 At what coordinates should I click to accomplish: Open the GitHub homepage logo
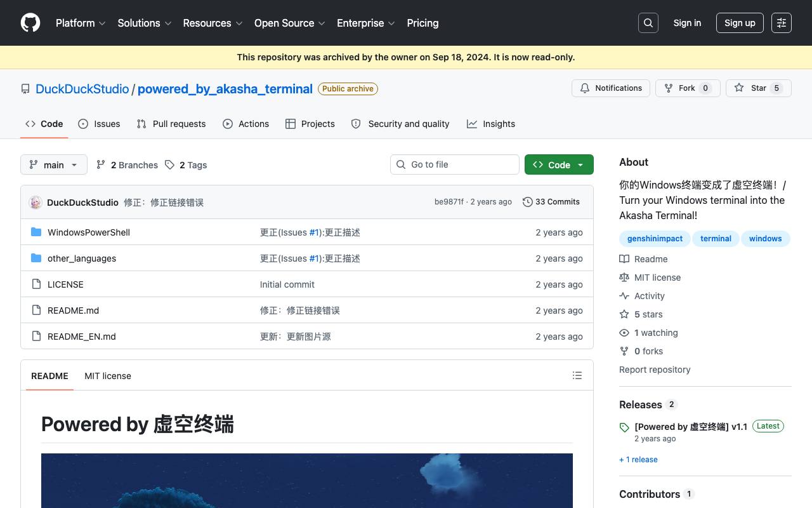pos(30,23)
